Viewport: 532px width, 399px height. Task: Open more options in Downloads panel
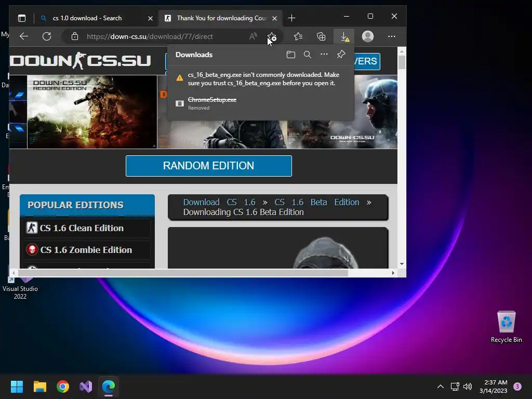[x=324, y=54]
